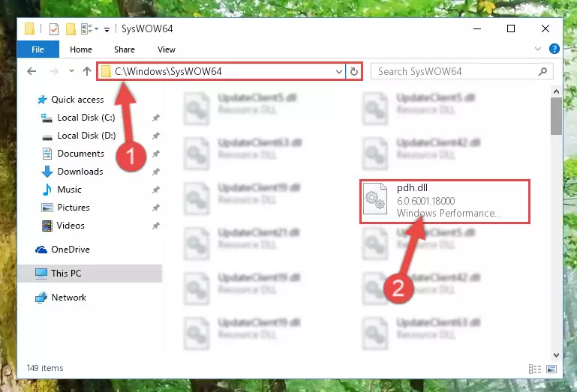
Task: Click the pin icon beside Local Disk (C:)
Action: click(156, 118)
